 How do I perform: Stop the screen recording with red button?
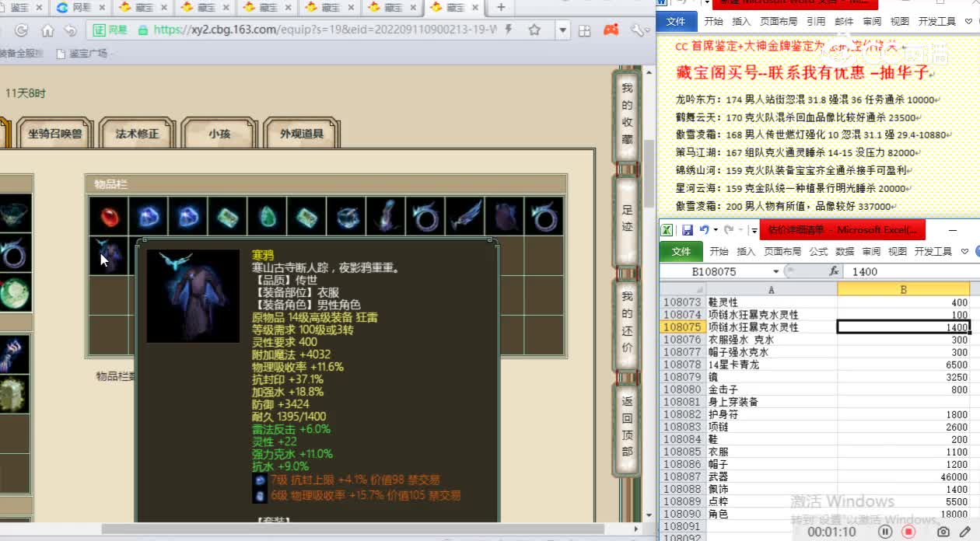tap(908, 532)
